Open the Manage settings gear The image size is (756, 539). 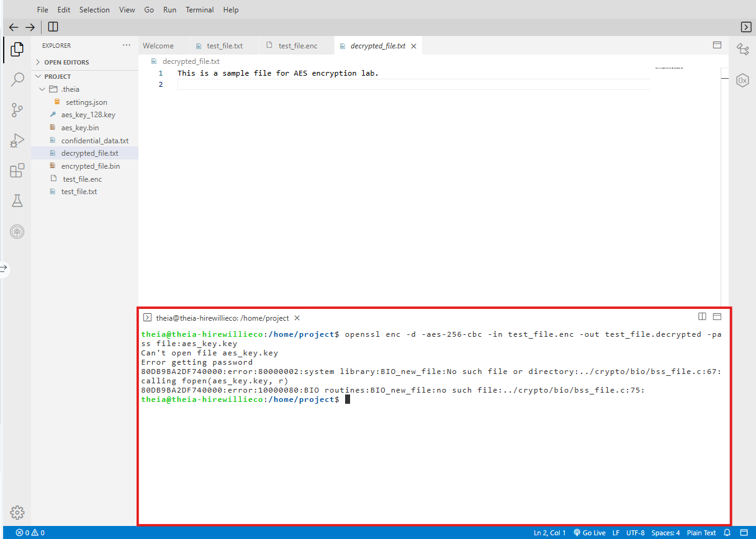coord(17,512)
